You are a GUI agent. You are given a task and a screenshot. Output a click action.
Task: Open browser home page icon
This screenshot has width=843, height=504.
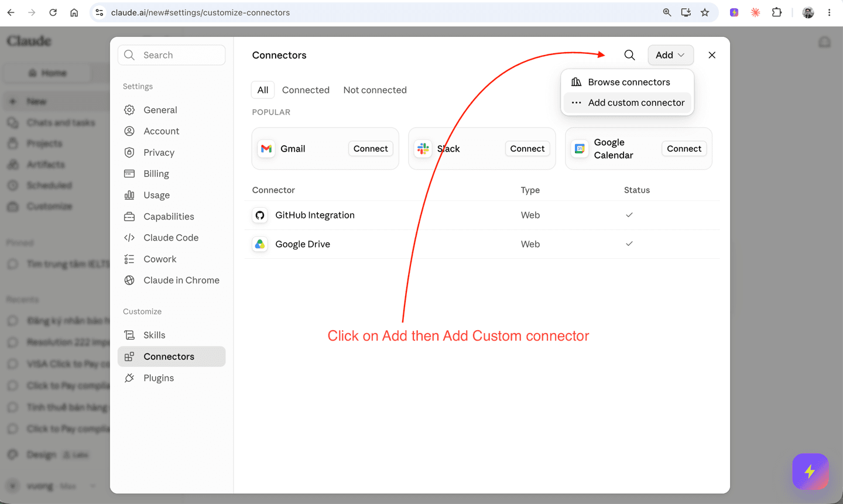pyautogui.click(x=74, y=12)
